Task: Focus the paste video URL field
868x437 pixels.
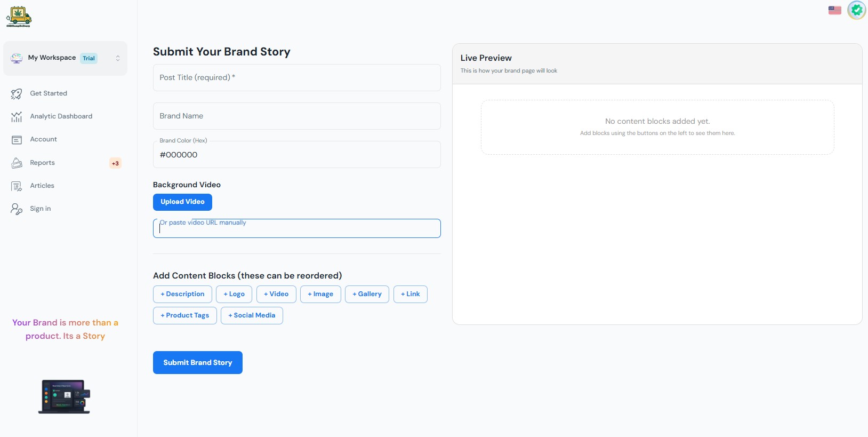Action: [x=297, y=228]
